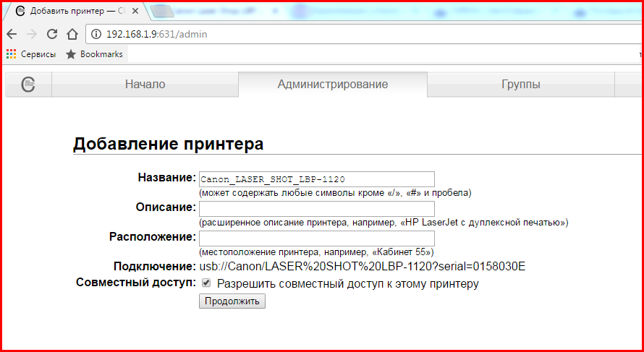This screenshot has height=352, width=644.
Task: Click the Описание input field
Action: [316, 209]
